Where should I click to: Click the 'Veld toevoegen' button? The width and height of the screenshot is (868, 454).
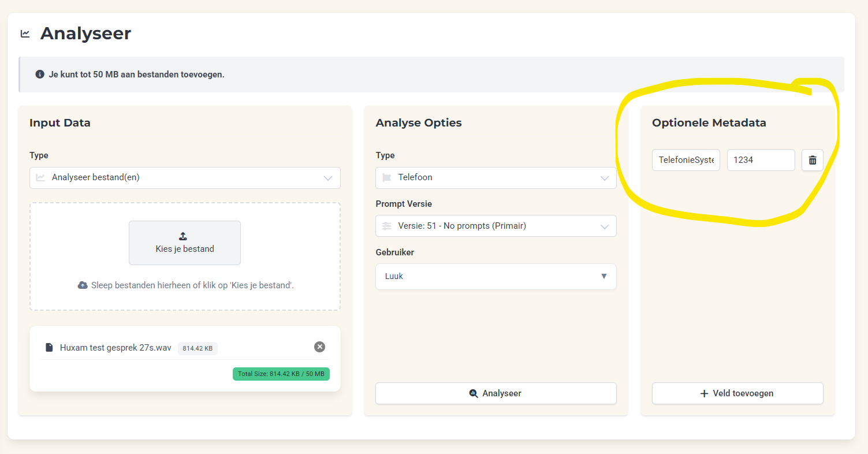(737, 393)
